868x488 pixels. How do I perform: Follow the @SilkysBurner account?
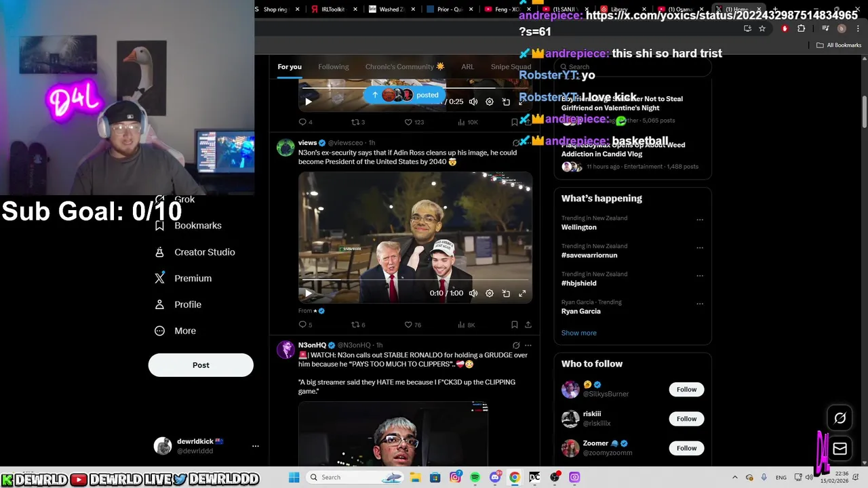tap(686, 390)
